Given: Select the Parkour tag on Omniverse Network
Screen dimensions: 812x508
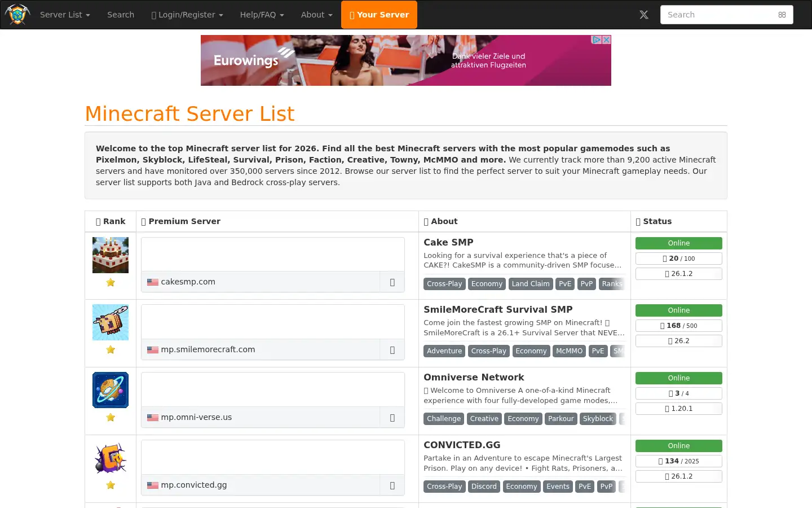Looking at the screenshot, I should 561,419.
